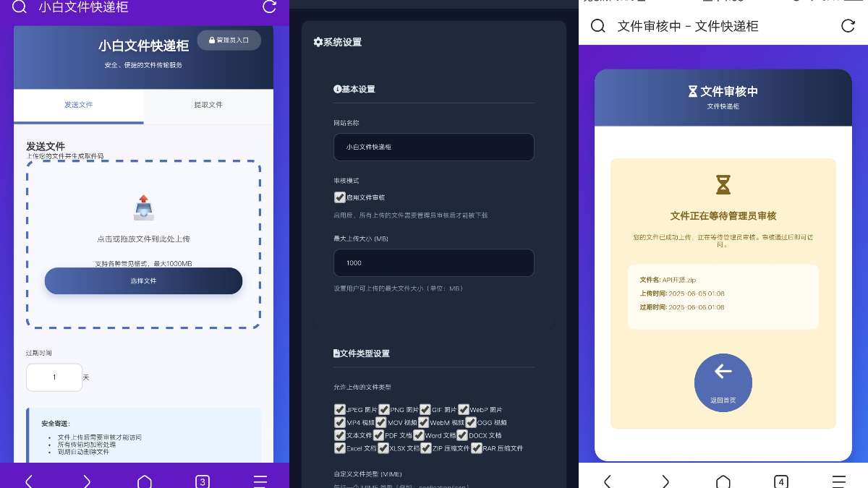Disable the WebM 视频 file type
868x488 pixels.
coord(424,422)
